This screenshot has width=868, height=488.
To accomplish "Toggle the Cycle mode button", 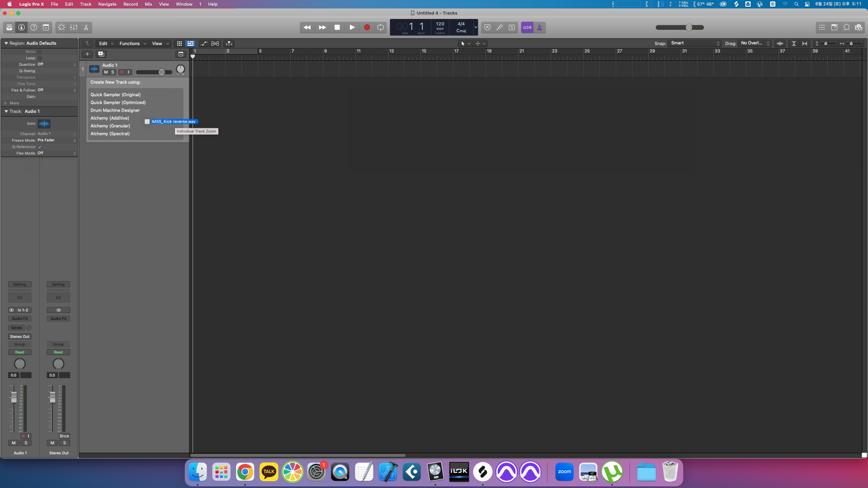I will (x=381, y=28).
